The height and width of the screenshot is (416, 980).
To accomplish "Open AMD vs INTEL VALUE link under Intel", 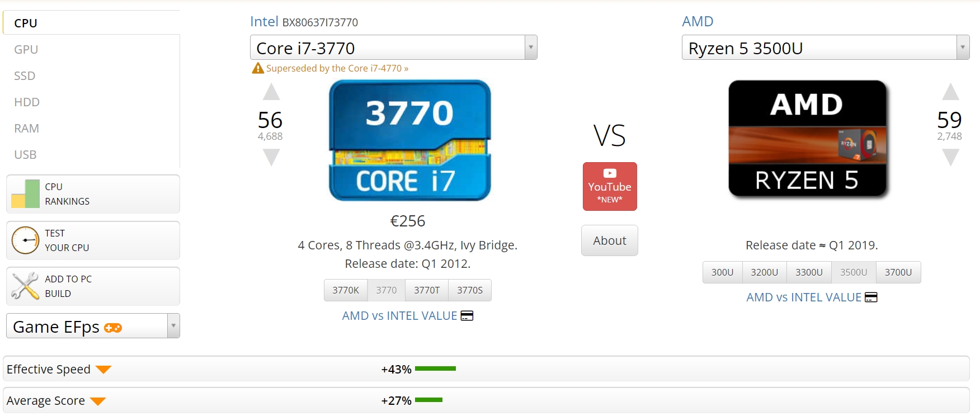I will [x=399, y=316].
